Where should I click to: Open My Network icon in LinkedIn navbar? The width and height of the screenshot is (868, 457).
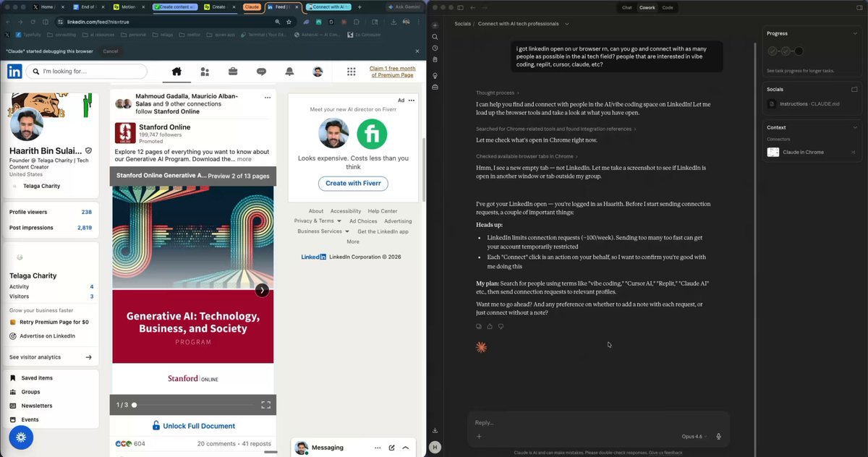(205, 72)
